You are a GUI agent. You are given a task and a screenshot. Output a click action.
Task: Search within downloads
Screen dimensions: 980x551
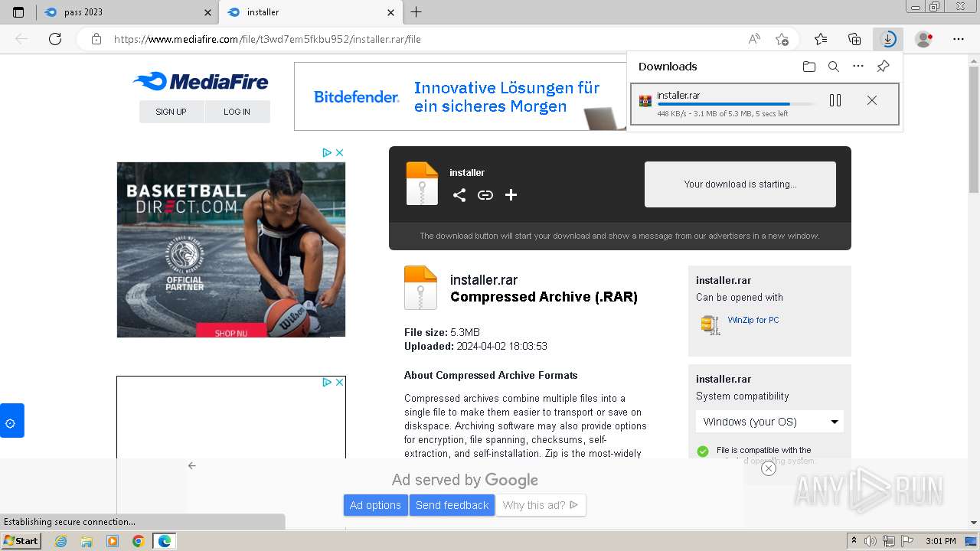pos(834,67)
